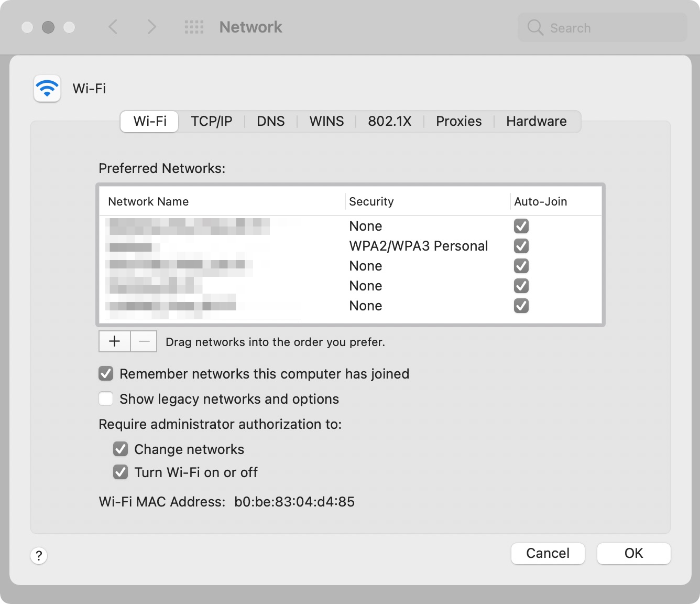The height and width of the screenshot is (604, 700).
Task: Go to the Hardware tab
Action: pyautogui.click(x=536, y=122)
